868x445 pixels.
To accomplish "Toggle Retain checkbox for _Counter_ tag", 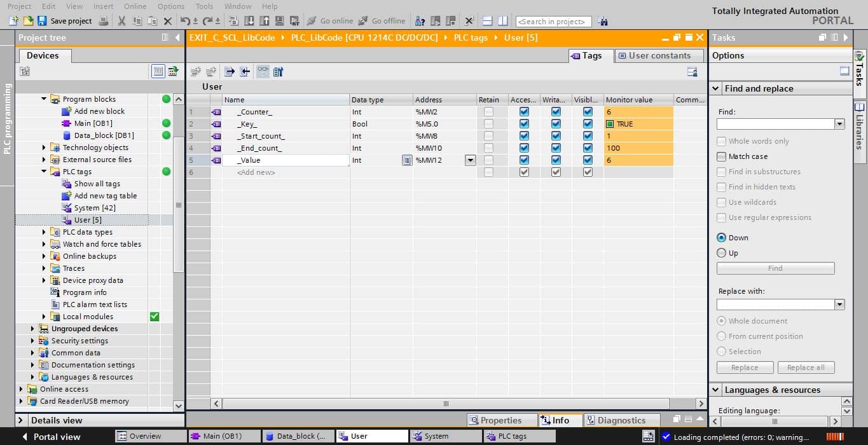I will 488,112.
